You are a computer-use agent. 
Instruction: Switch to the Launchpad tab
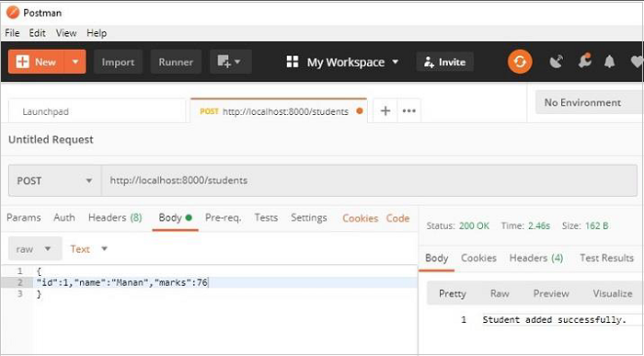tap(97, 111)
